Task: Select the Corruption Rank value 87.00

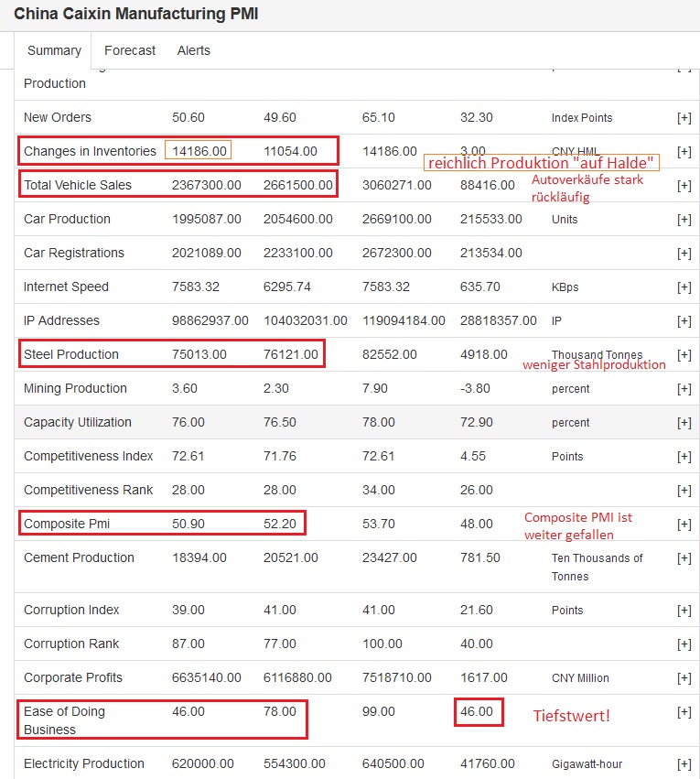Action: (188, 644)
